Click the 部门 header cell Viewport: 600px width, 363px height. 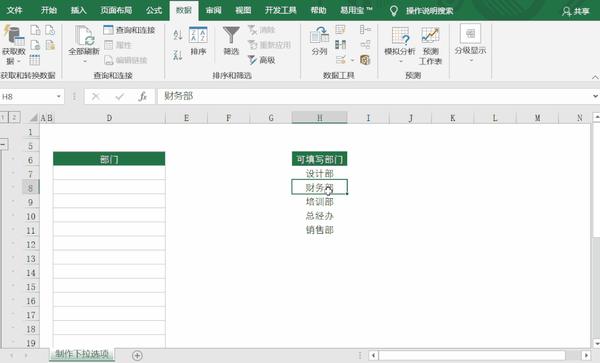109,159
